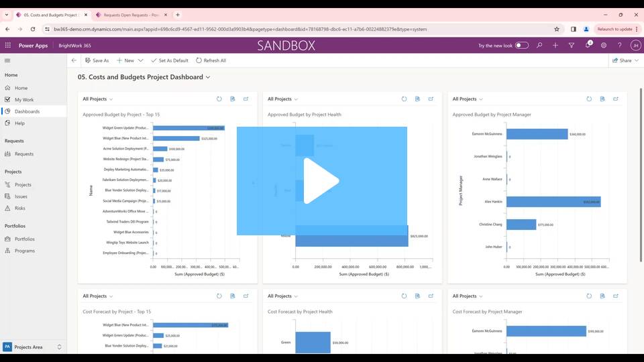Click the Widget Green Update budget bar
Image resolution: width=644 pixels, height=362 pixels.
(189, 128)
